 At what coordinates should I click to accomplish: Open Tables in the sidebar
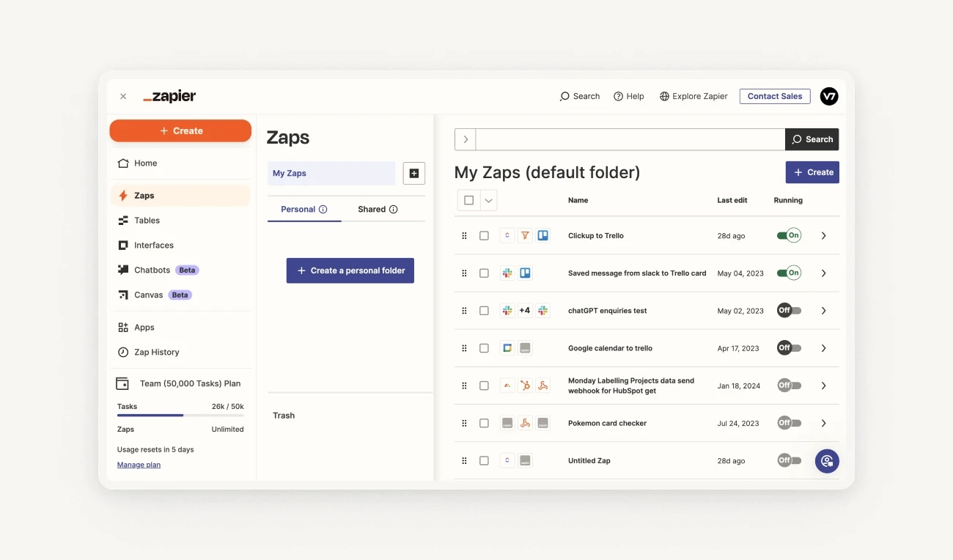coord(180,221)
